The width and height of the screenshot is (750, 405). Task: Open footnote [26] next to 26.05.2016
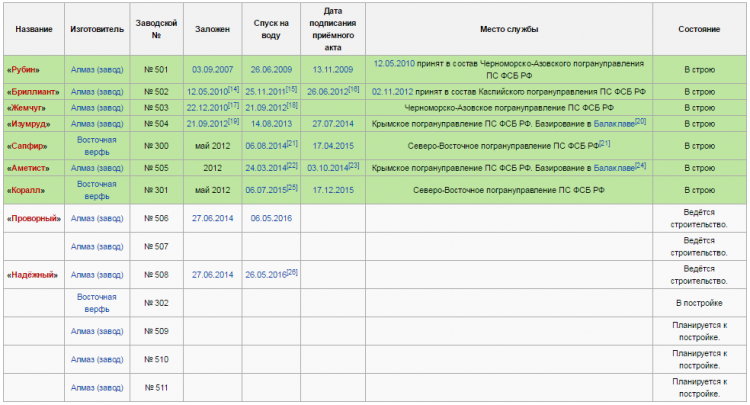(292, 271)
